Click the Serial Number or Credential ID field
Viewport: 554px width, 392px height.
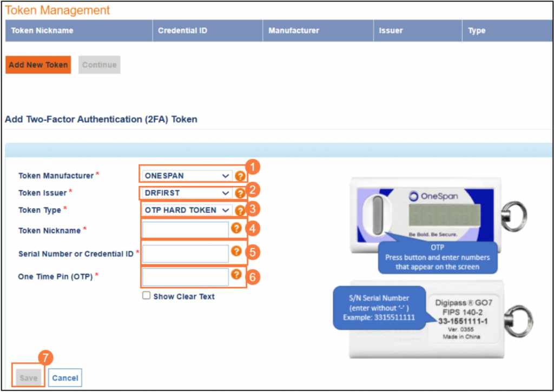point(186,254)
